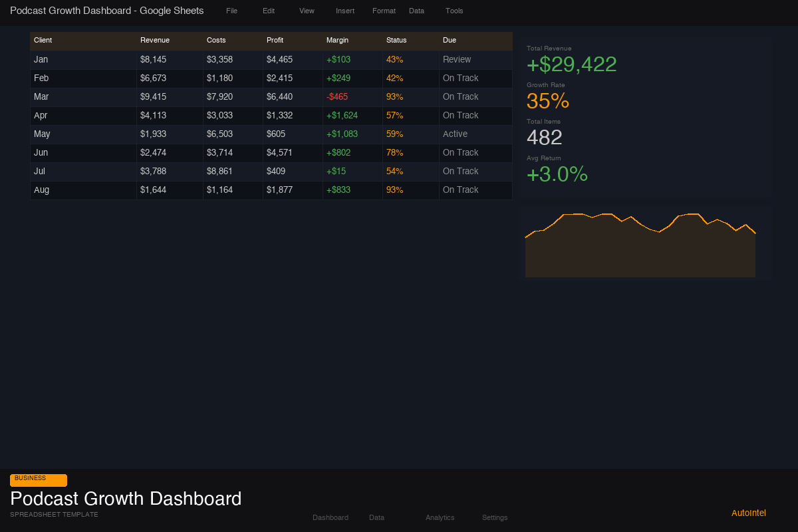Click costs cell $3,358

[x=233, y=60]
